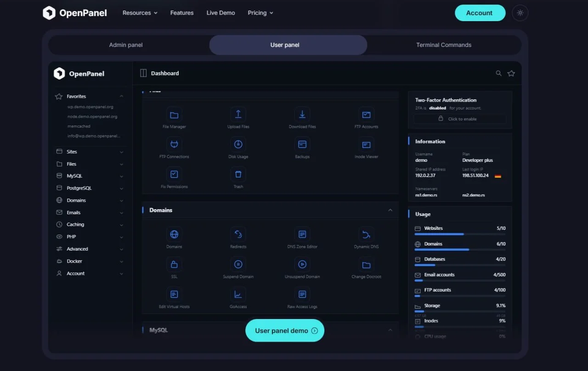Open the info@wp.demo.openpanel favorite link

click(x=93, y=136)
